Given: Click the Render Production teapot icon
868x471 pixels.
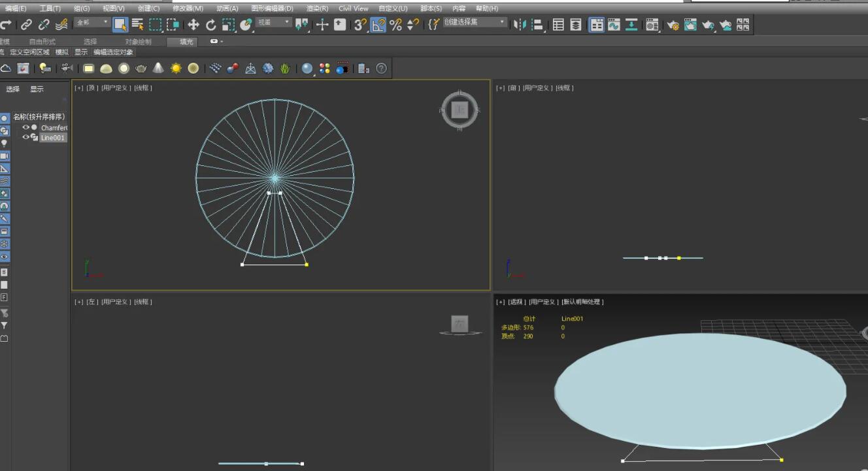Looking at the screenshot, I should pyautogui.click(x=708, y=25).
